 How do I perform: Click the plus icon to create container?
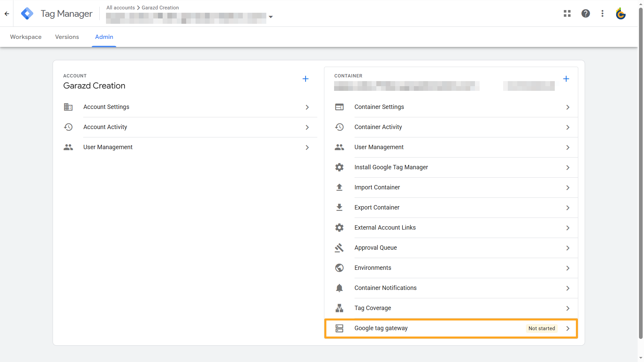[x=566, y=79]
